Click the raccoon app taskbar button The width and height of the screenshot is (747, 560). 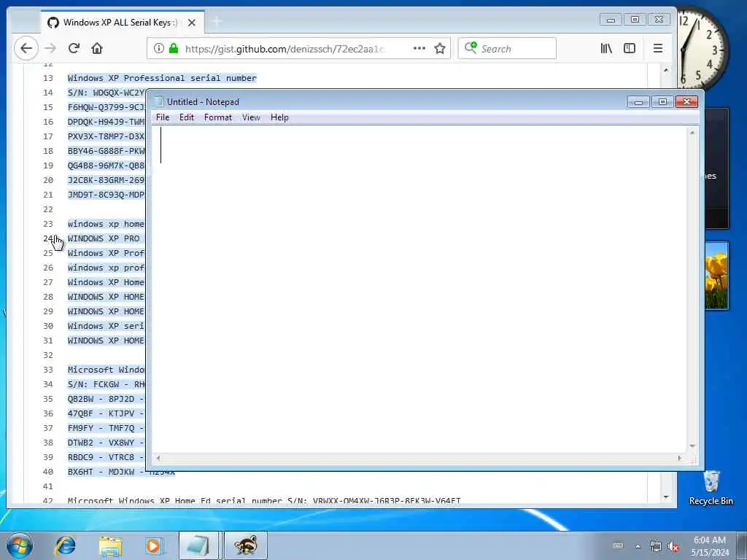pos(245,545)
